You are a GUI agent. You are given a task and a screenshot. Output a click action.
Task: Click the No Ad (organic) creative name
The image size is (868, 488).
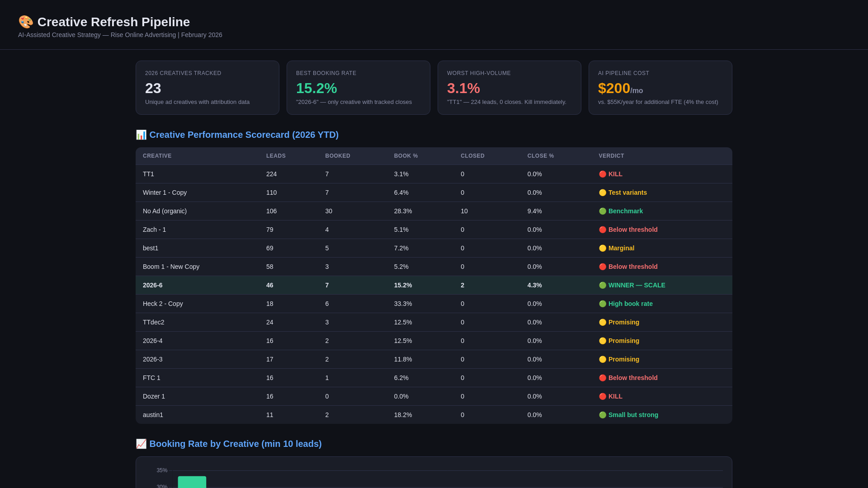point(165,211)
